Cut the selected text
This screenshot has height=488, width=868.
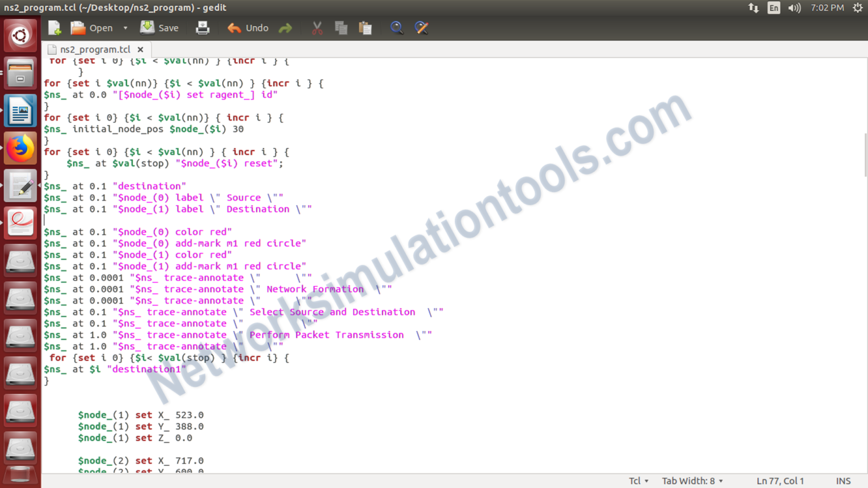click(x=316, y=27)
